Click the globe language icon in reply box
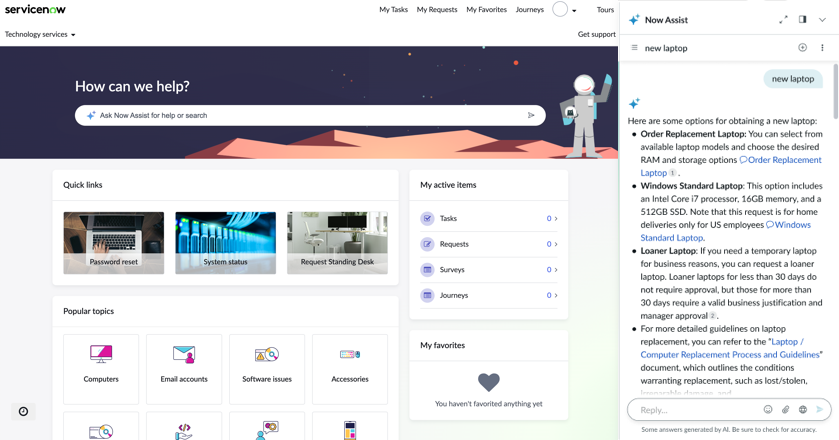This screenshot has height=440, width=839. coord(803,409)
